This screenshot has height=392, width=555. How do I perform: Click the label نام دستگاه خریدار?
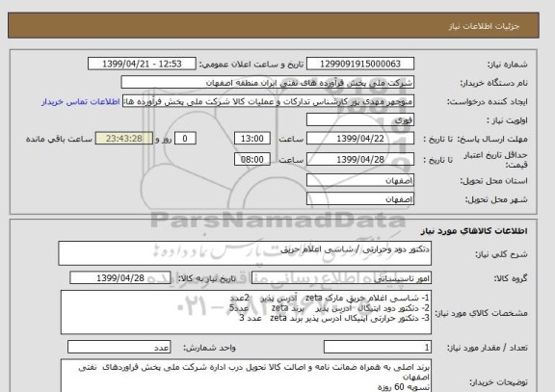coord(493,83)
